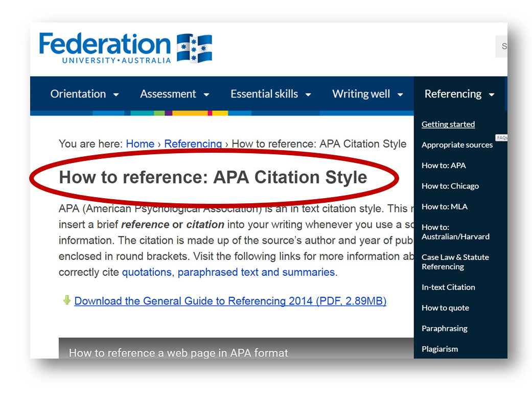This screenshot has width=532, height=403.
Task: Select How to: Australian/Harvard entry
Action: coord(455,232)
